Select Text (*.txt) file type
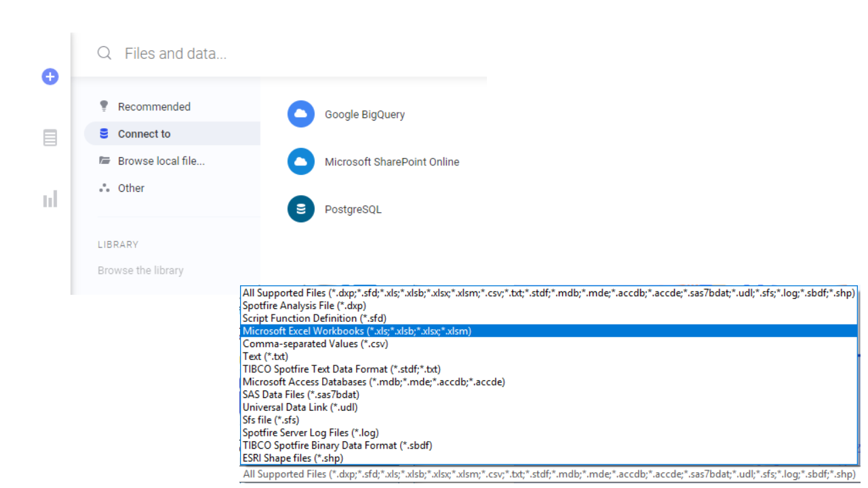Viewport: 868px width, 488px height. point(549,357)
